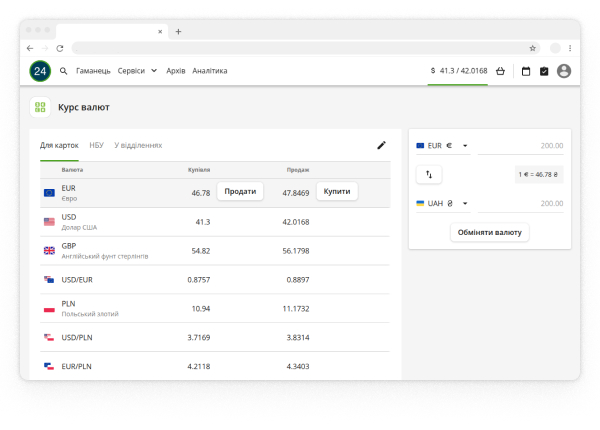Open the EUR source currency dropdown
Image resolution: width=600 pixels, height=430 pixels.
click(443, 146)
